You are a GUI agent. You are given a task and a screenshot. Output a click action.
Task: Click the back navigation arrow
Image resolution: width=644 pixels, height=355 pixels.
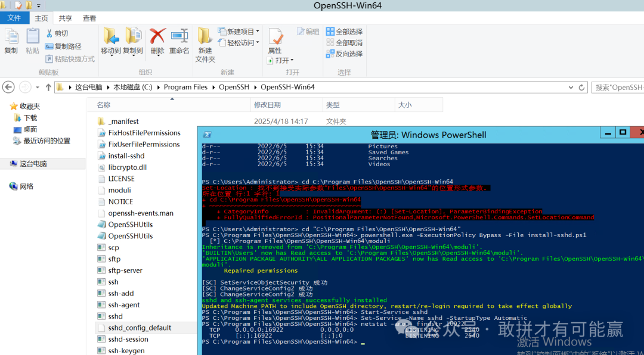tap(8, 87)
